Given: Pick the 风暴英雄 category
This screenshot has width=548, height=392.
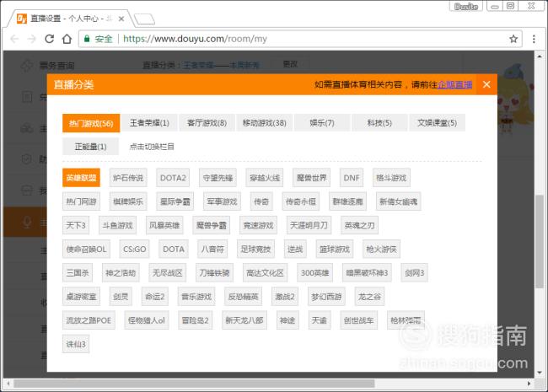Looking at the screenshot, I should 164,225.
